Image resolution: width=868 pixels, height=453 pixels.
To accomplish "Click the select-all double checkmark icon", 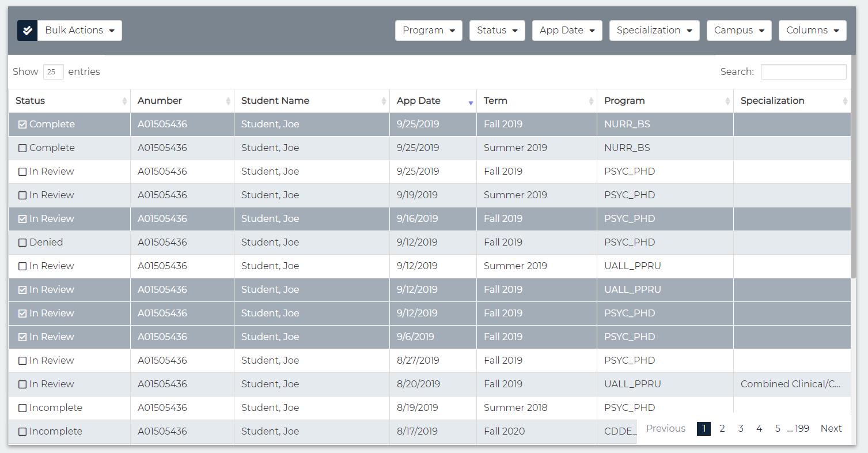I will 27,31.
